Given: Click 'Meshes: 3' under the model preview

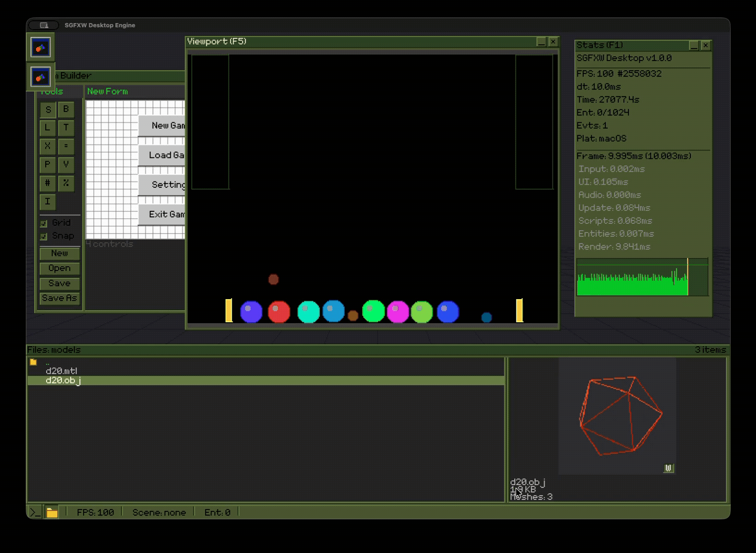Looking at the screenshot, I should (531, 497).
